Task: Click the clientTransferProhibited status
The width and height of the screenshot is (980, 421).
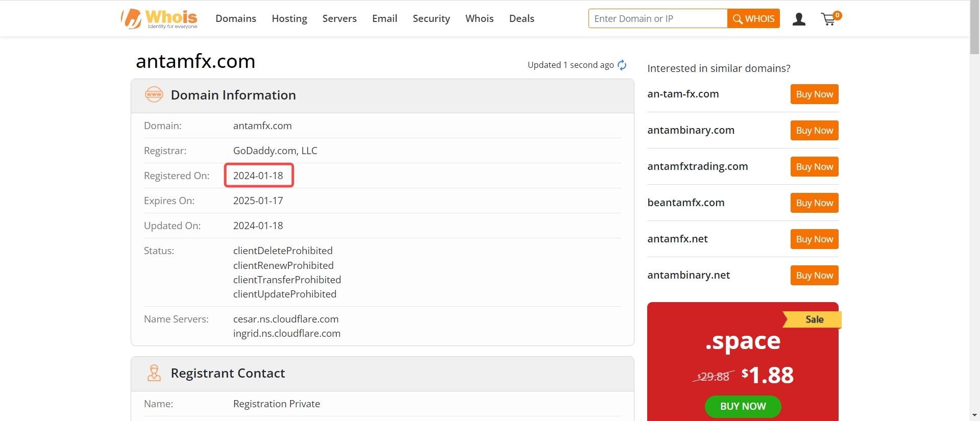Action: [x=287, y=280]
